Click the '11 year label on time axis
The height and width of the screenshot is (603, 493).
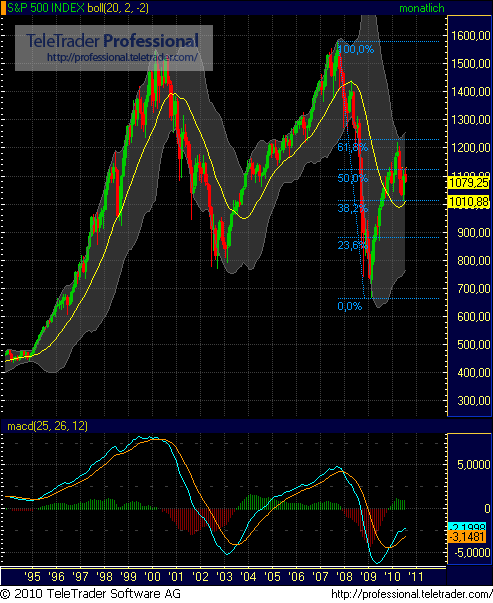[x=415, y=576]
